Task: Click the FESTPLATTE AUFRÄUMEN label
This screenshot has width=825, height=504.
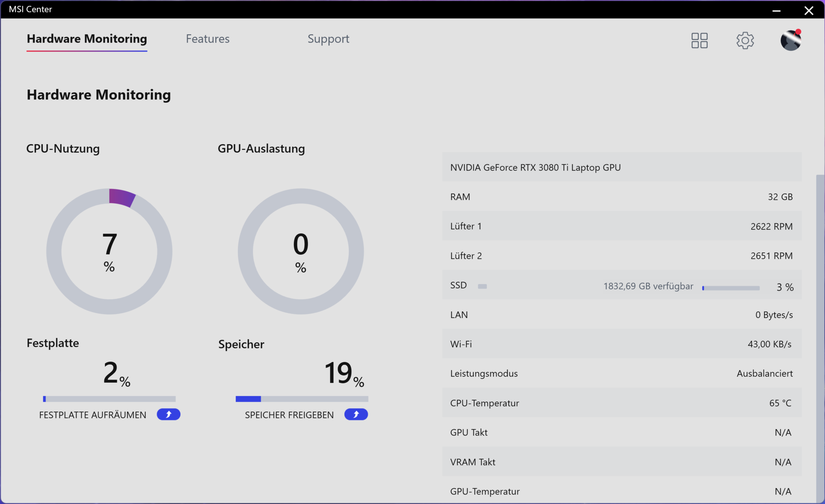Action: point(92,415)
